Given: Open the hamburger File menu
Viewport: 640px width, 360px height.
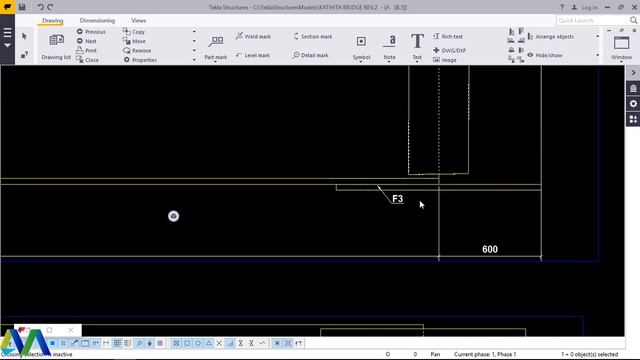Looking at the screenshot, I should pos(7,33).
